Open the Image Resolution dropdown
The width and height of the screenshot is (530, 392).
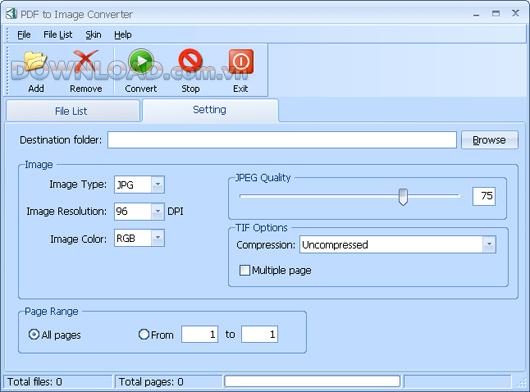coord(158,212)
